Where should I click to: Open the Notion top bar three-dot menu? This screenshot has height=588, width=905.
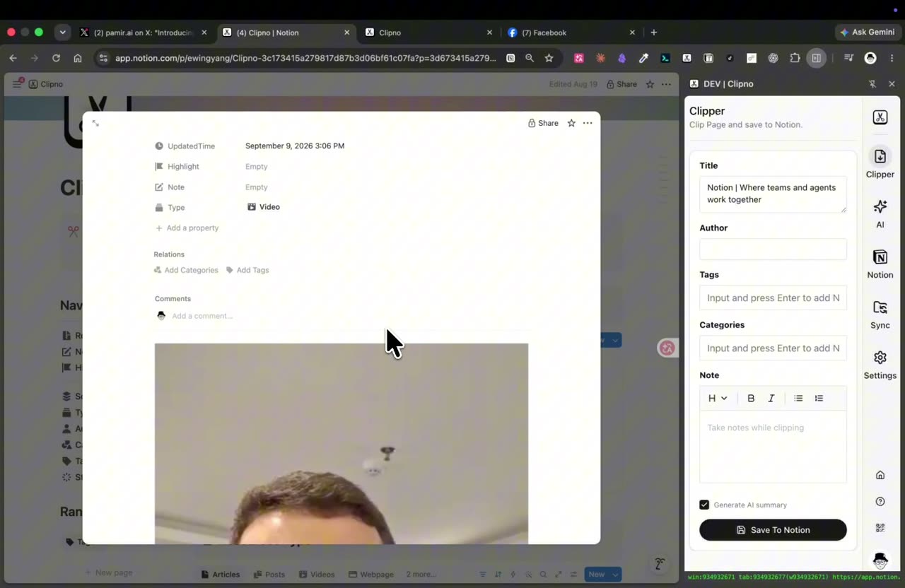(666, 84)
